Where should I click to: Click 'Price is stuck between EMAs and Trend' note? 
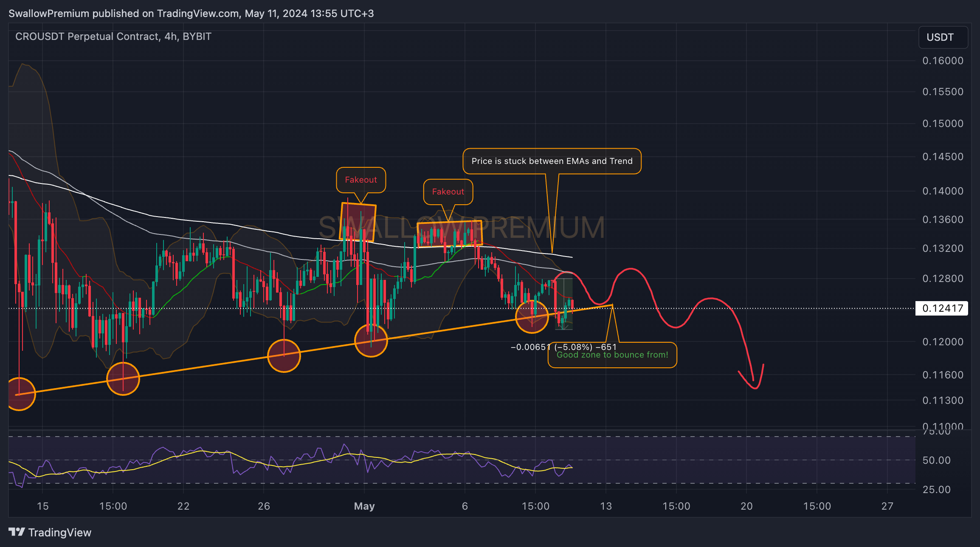[552, 161]
